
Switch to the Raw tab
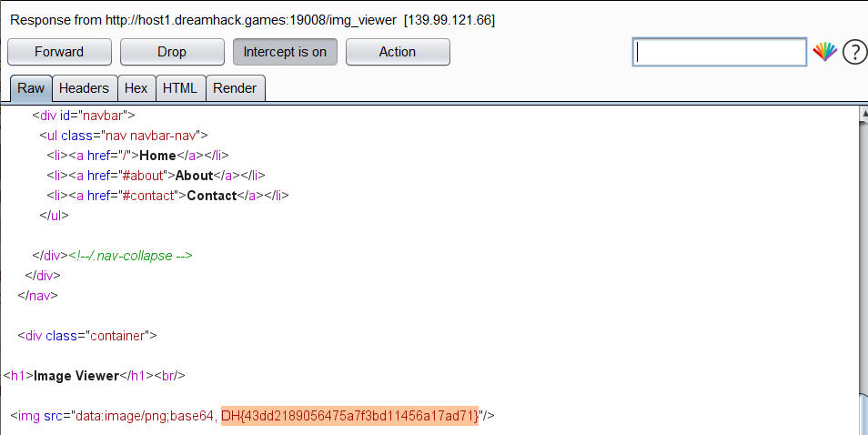31,88
